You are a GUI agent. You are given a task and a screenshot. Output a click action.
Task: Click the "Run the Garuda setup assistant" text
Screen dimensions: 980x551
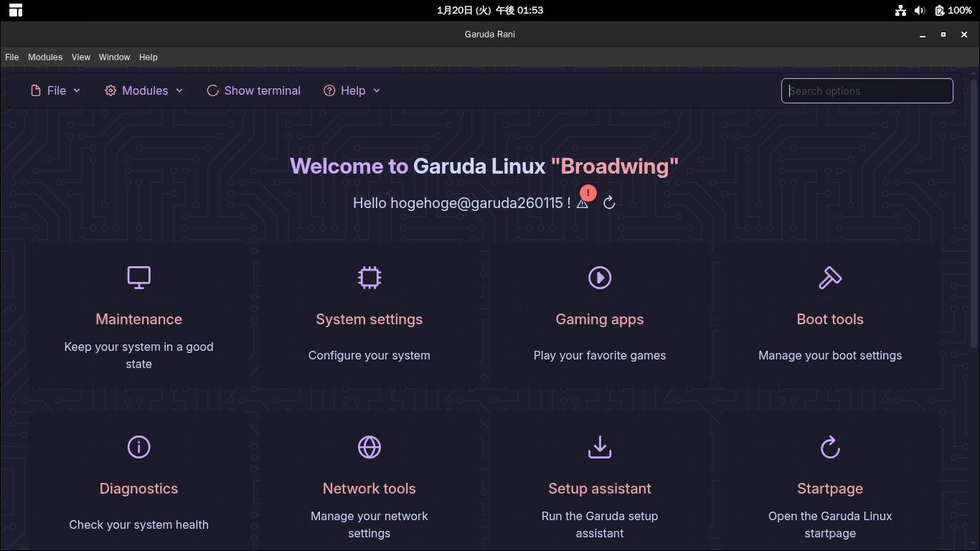tap(600, 524)
